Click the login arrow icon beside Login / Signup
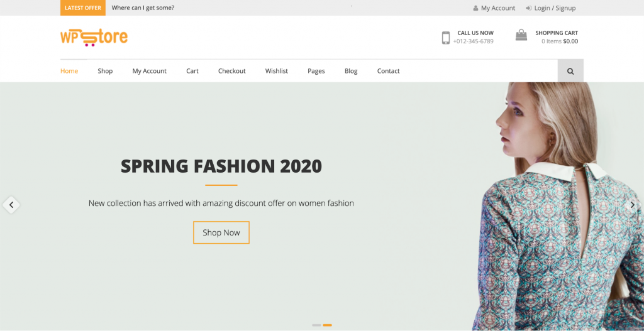 528,8
